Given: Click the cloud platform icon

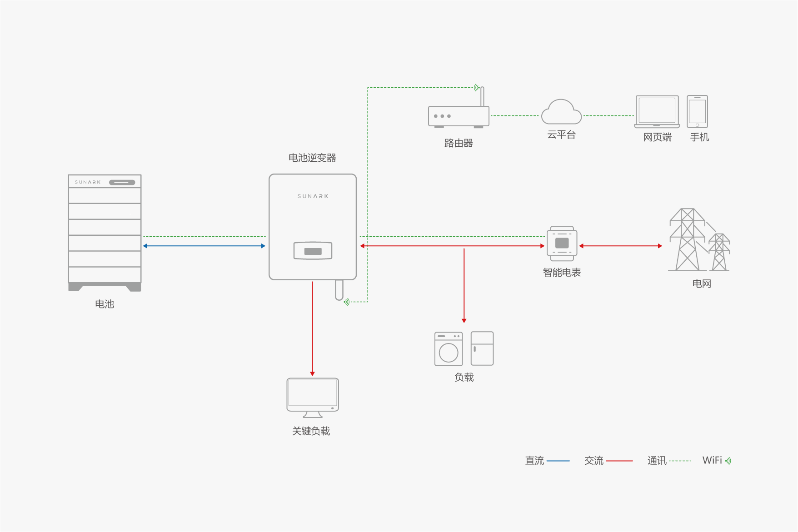Looking at the screenshot, I should click(561, 113).
